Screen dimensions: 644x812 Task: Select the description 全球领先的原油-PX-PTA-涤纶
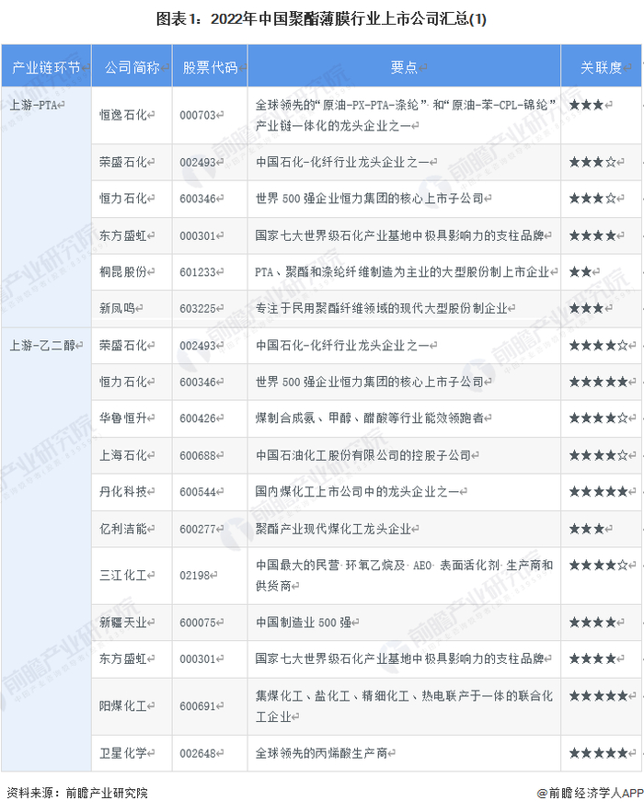406,115
